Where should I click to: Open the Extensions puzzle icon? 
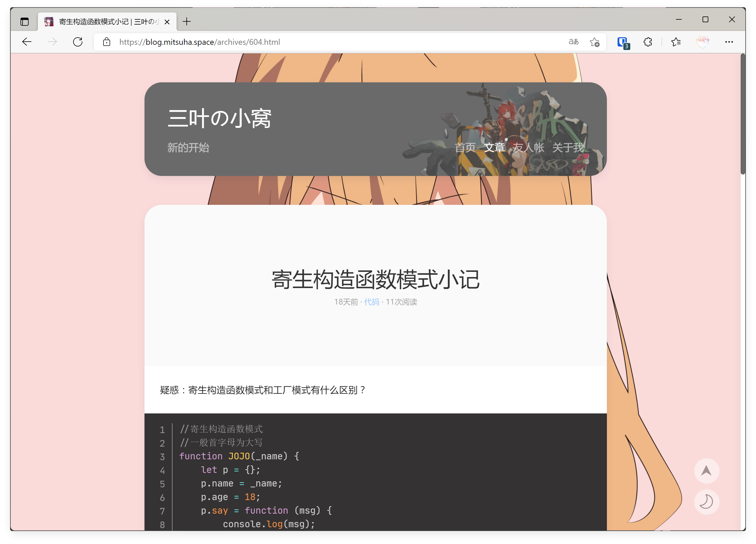click(x=648, y=42)
